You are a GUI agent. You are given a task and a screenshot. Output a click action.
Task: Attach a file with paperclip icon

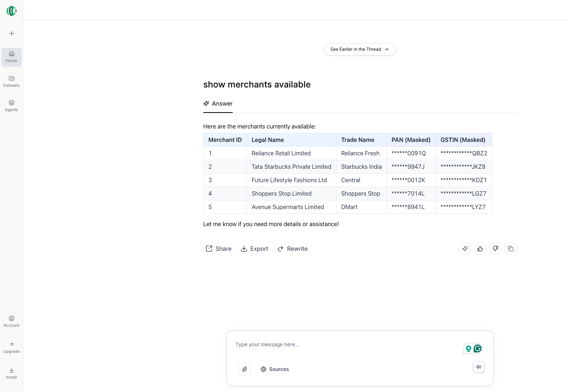click(245, 369)
